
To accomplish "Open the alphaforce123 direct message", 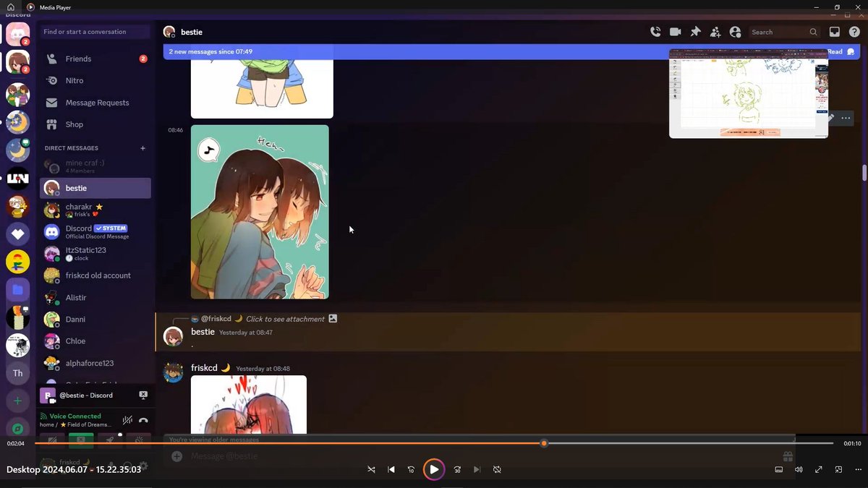I will pos(95,363).
